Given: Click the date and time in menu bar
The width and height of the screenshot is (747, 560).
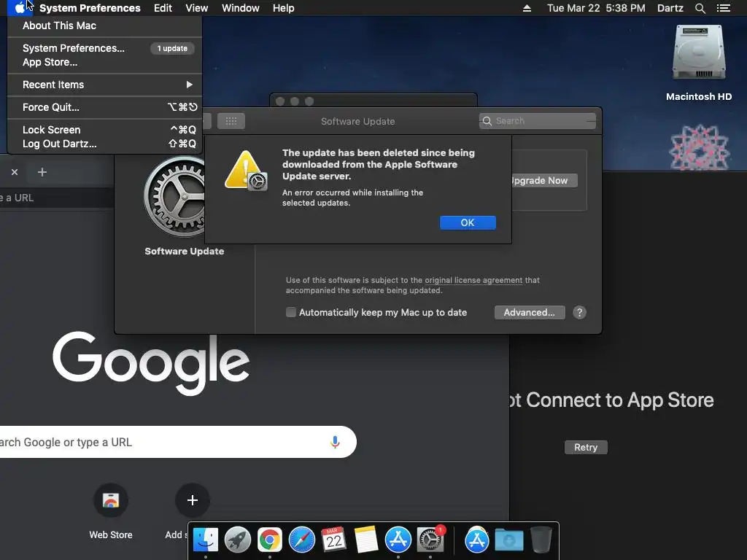Looking at the screenshot, I should 596,8.
